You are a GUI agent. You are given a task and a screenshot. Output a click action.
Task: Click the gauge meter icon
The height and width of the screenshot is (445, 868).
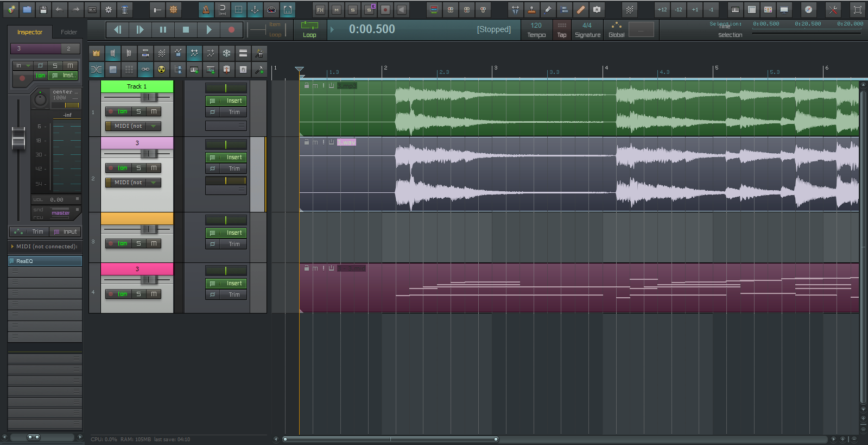[x=271, y=9]
